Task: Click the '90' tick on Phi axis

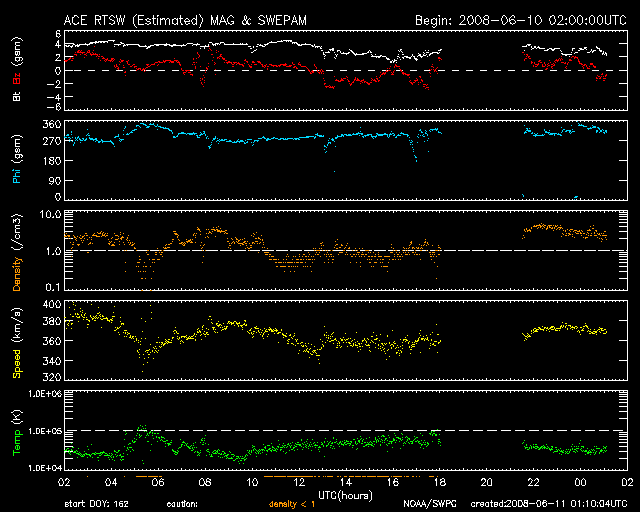Action: [55, 180]
